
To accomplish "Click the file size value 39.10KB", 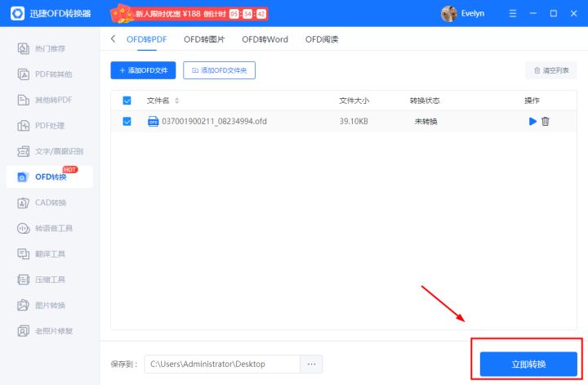I will (354, 121).
